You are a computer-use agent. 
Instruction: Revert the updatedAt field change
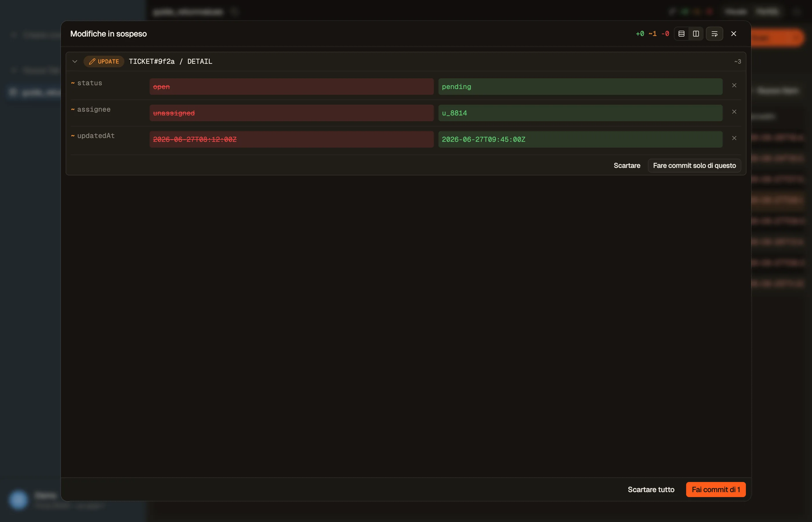tap(734, 138)
